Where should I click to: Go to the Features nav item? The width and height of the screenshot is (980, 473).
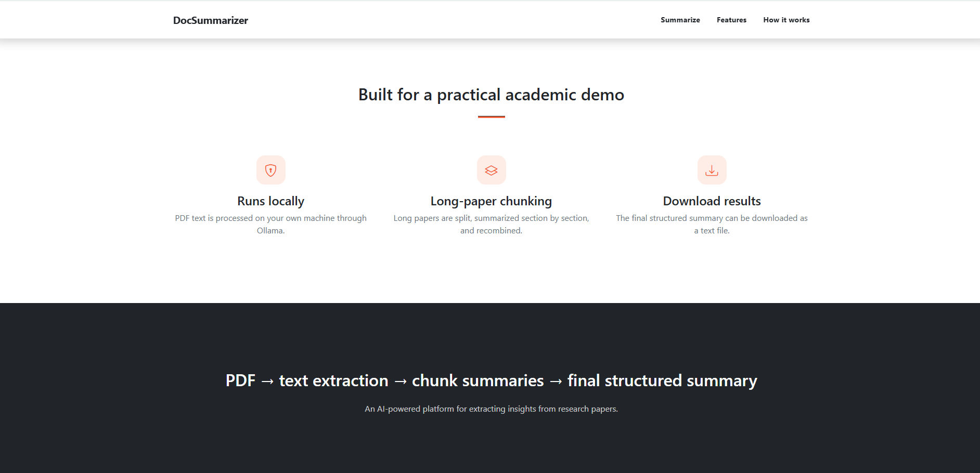[x=731, y=20]
